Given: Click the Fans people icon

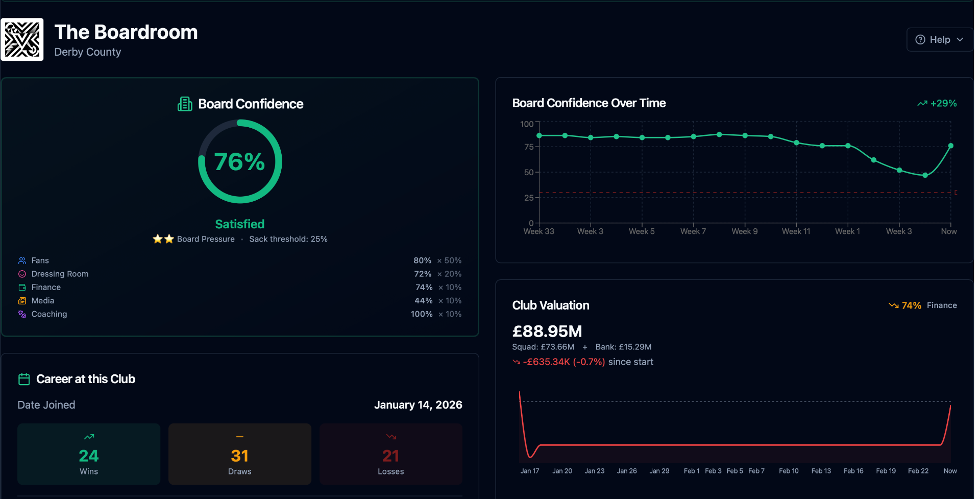Looking at the screenshot, I should click(x=22, y=260).
